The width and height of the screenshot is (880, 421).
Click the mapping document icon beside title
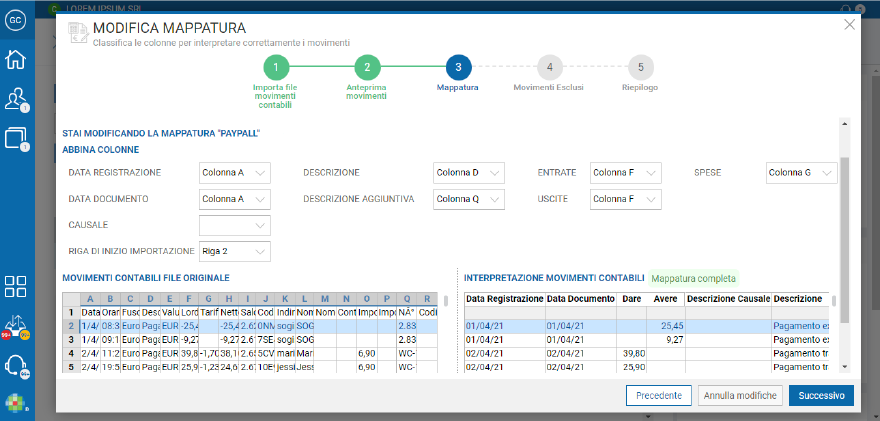click(x=77, y=33)
